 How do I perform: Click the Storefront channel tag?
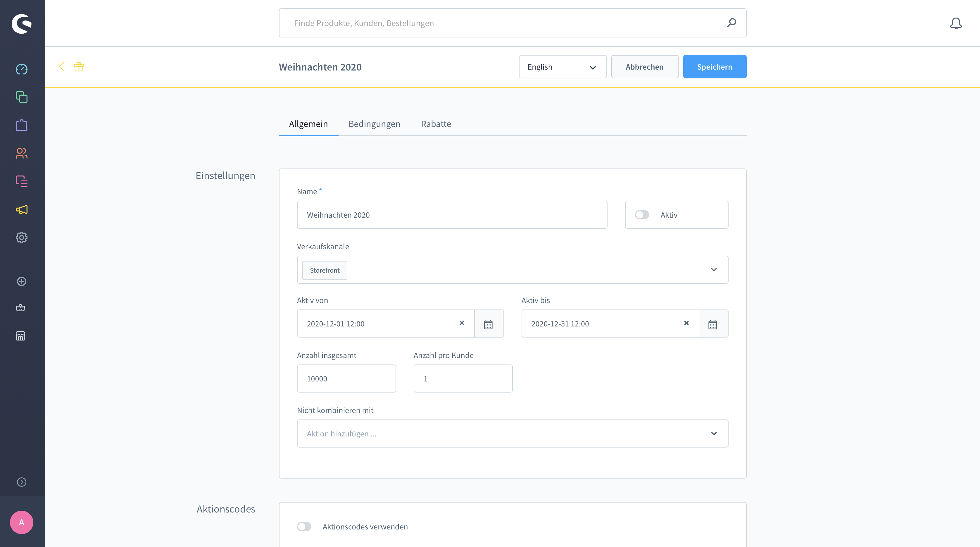[325, 270]
